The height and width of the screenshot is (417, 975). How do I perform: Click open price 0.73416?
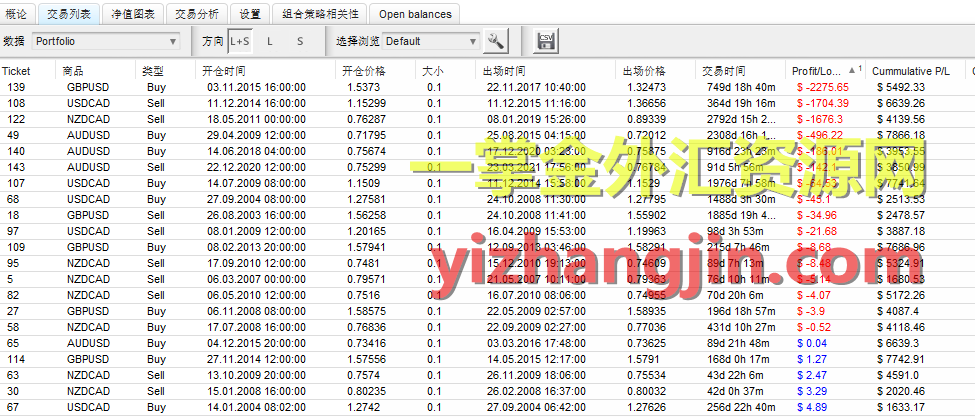366,343
